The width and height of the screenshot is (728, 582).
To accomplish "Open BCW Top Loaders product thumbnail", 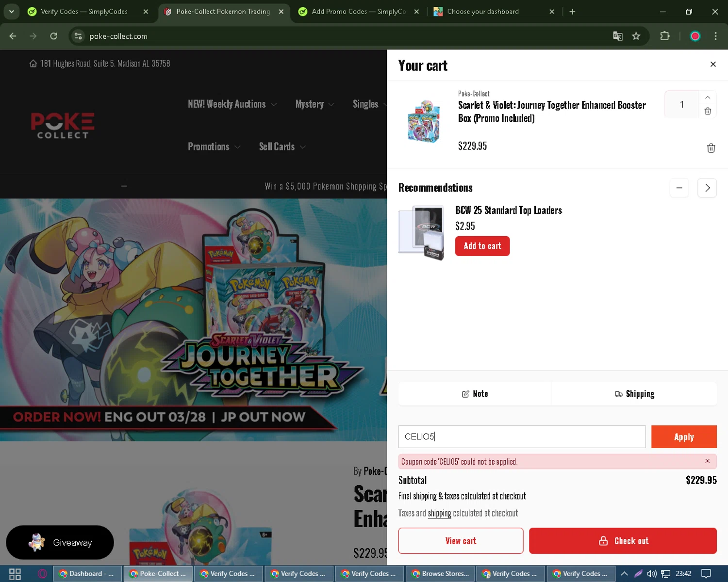I will (421, 233).
